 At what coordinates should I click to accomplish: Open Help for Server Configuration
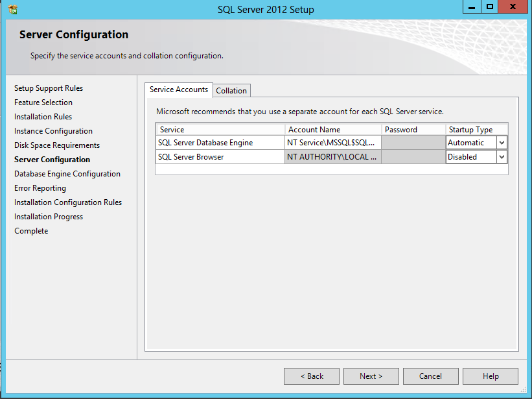pos(491,376)
